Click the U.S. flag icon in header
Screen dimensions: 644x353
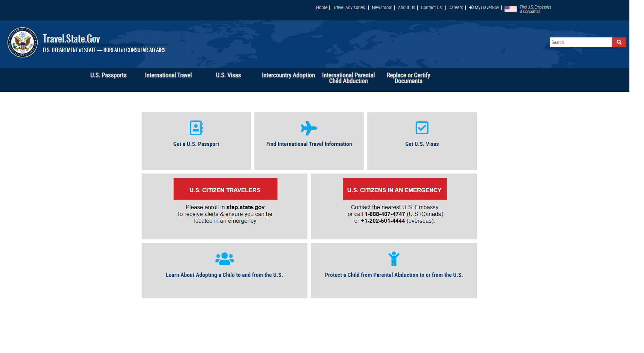pos(511,9)
